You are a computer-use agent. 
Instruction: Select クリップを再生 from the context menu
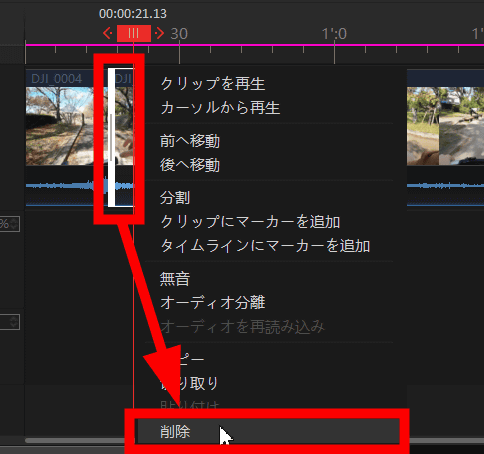pyautogui.click(x=213, y=84)
